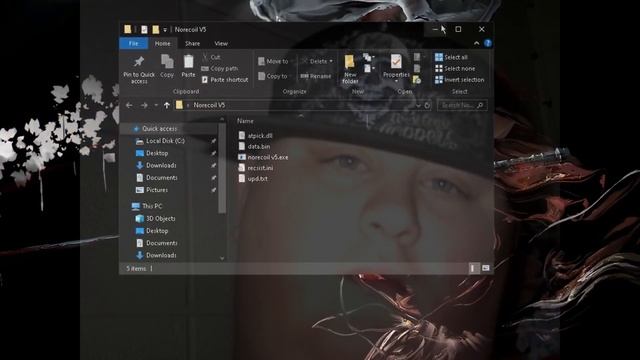
Task: Choose Paste shortcut in the ribbon
Action: (225, 80)
